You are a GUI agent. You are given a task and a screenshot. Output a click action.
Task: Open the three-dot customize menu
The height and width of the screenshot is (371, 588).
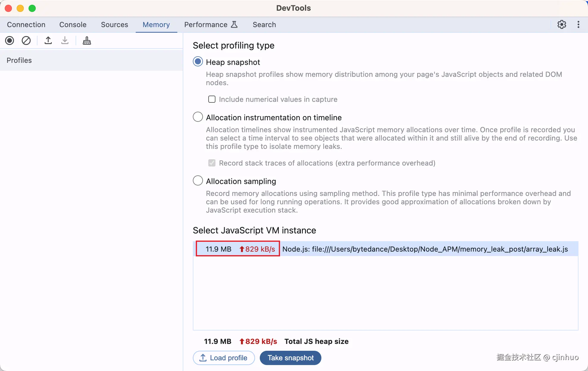(578, 24)
